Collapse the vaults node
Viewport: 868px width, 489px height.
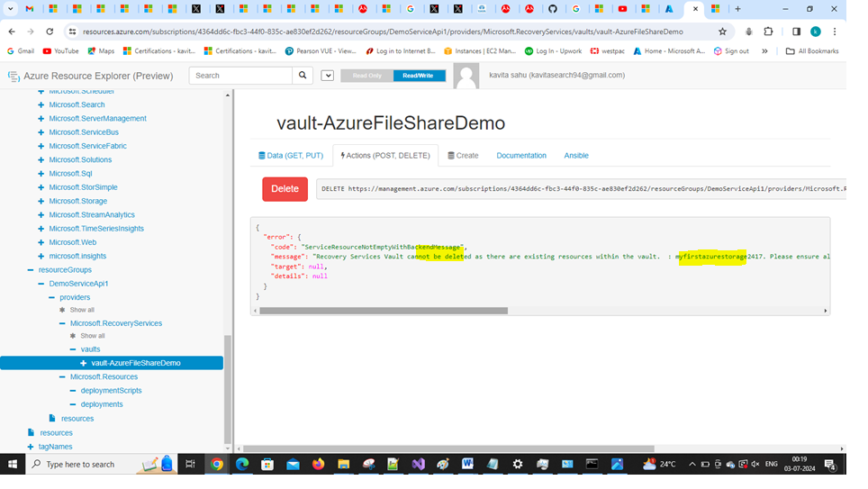point(73,349)
